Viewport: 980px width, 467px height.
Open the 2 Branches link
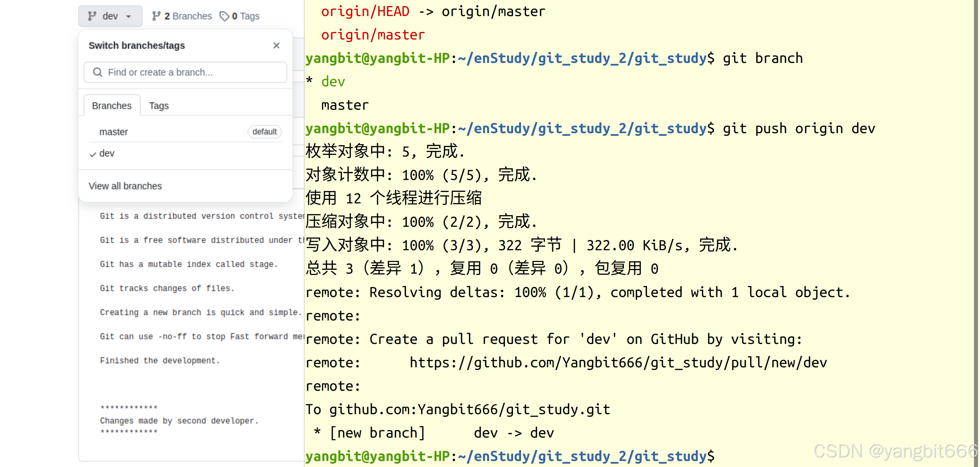coord(187,16)
